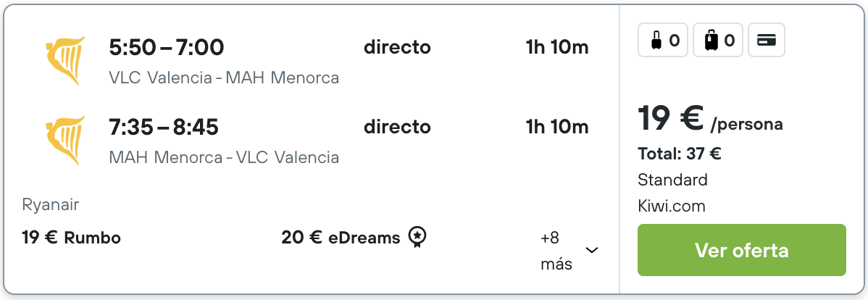Click the Ryanair logo on the return flight
The image size is (868, 300).
click(x=64, y=141)
